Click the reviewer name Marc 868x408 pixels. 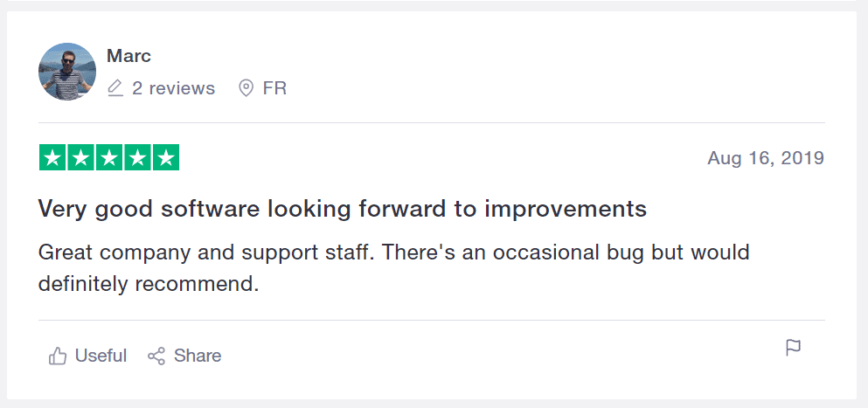(x=128, y=56)
